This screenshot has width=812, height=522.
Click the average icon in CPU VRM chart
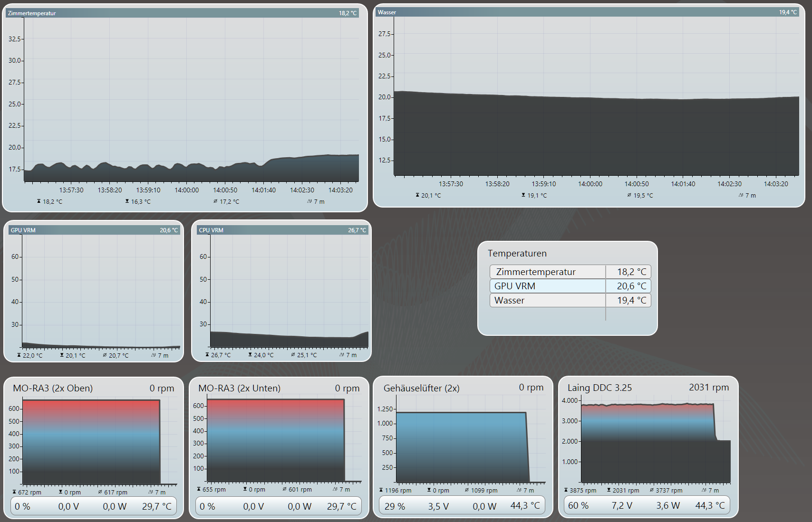pyautogui.click(x=293, y=355)
